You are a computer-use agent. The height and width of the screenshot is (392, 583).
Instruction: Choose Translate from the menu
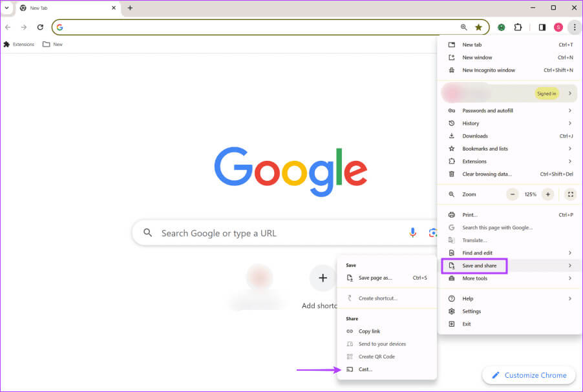point(510,240)
